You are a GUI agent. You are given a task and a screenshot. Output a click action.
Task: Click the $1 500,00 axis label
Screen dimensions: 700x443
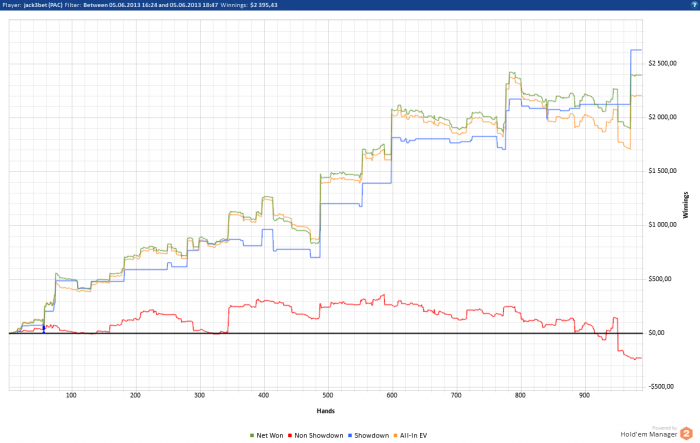click(662, 171)
